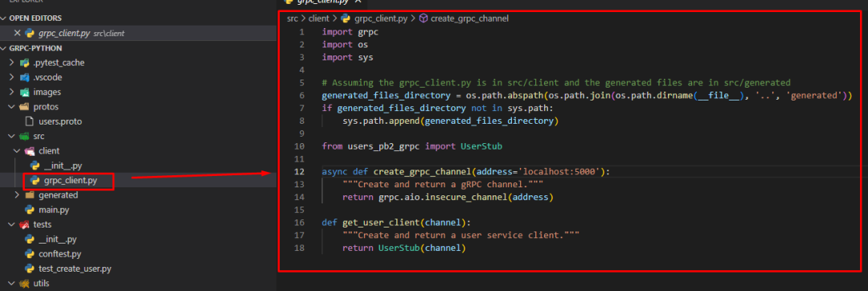The width and height of the screenshot is (868, 291).
Task: Click the .pytest_cache folder icon
Action: tap(24, 63)
